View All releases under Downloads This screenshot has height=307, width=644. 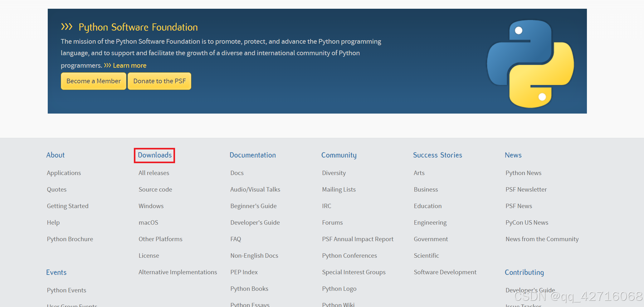[x=154, y=173]
